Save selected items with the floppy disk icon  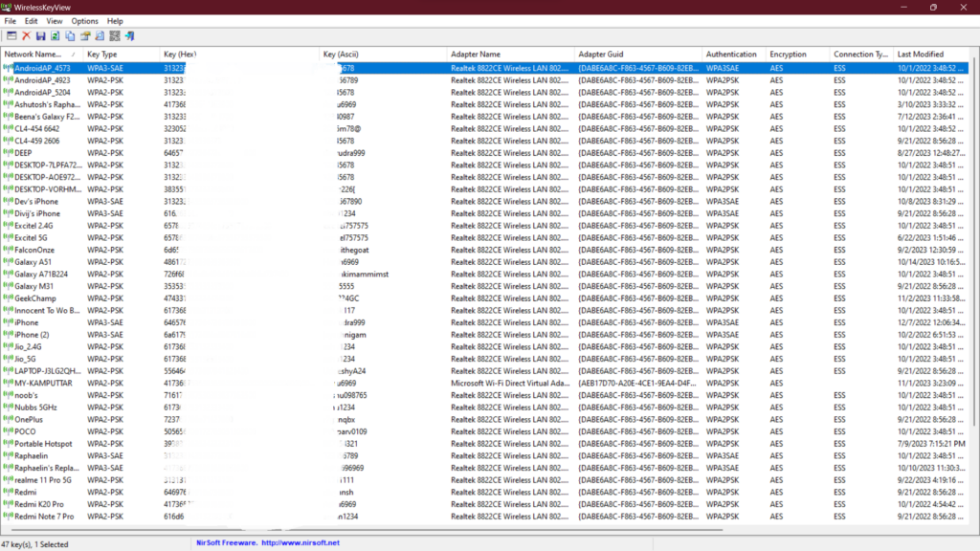click(41, 35)
